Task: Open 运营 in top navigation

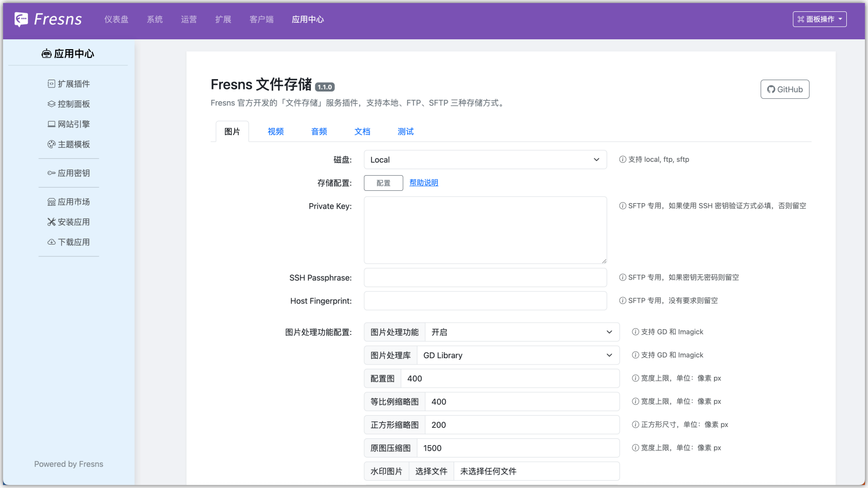Action: click(189, 19)
